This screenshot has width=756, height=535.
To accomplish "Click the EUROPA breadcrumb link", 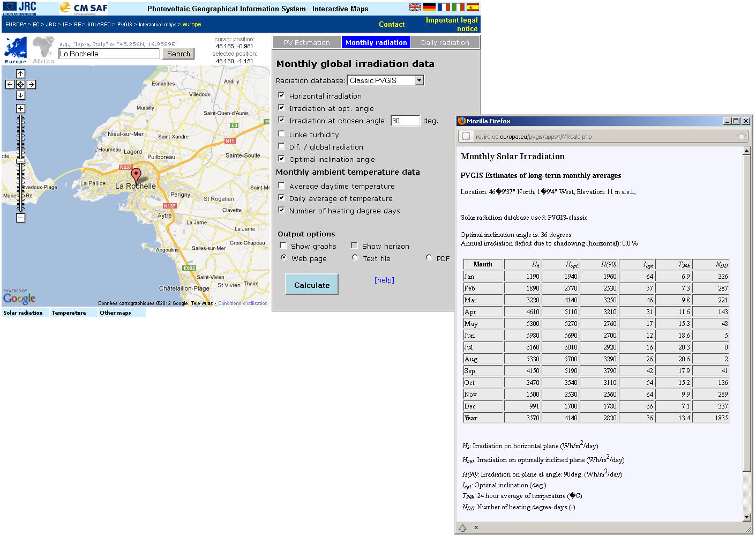I will 16,25.
